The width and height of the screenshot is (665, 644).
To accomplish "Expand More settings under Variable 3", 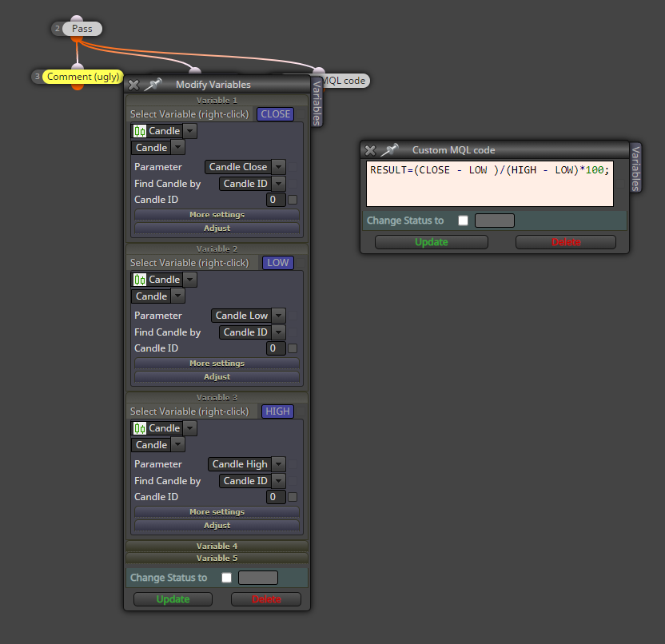I will click(217, 511).
